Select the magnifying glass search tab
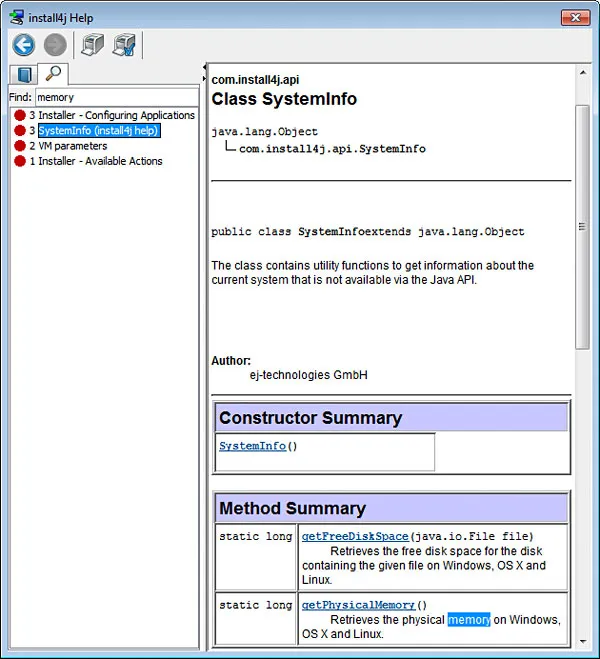Viewport: 600px width, 659px height. (53, 74)
